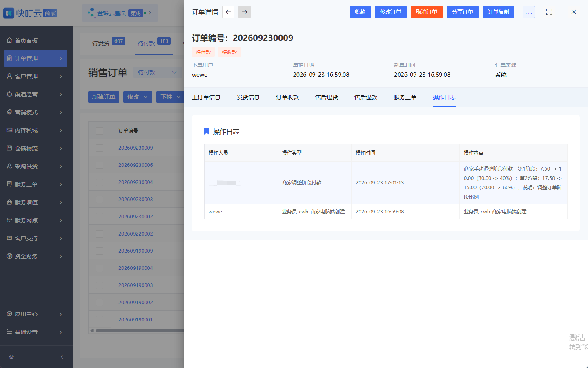Switch to the 发货信息 tab
The width and height of the screenshot is (588, 368).
coord(248,97)
